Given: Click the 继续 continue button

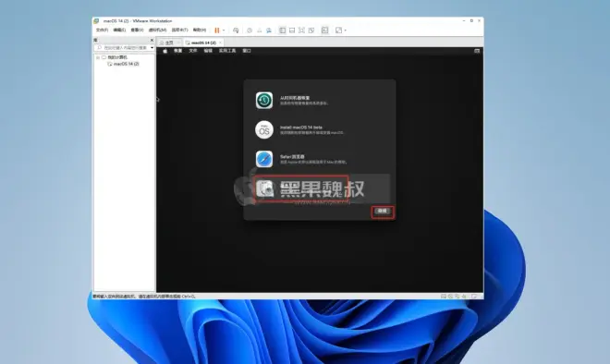Looking at the screenshot, I should (383, 212).
